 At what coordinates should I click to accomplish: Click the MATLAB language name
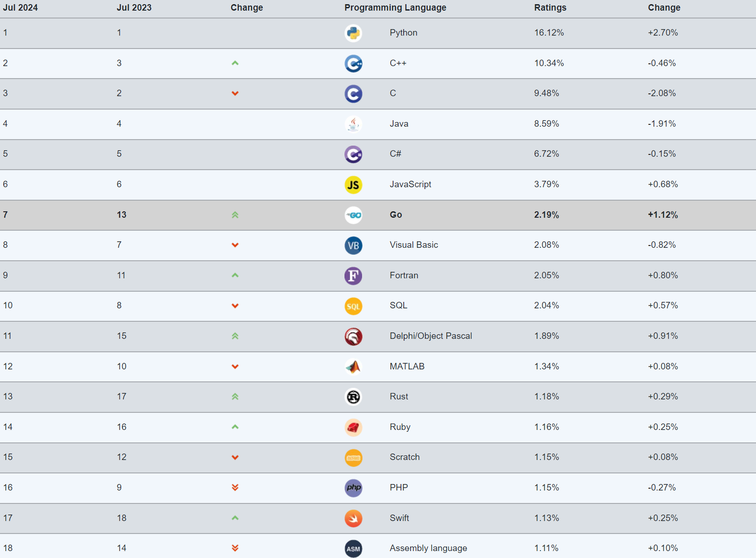tap(407, 366)
